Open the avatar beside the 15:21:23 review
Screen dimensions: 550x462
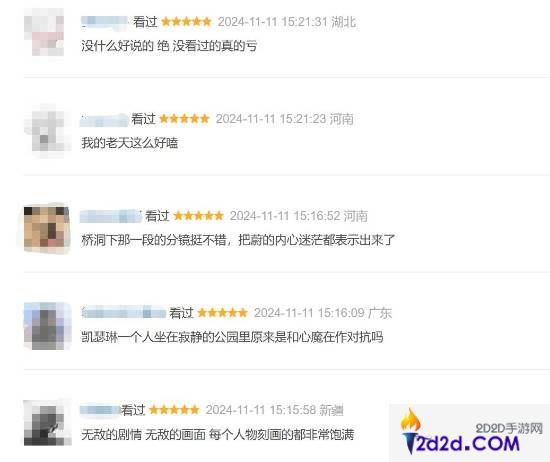click(47, 130)
